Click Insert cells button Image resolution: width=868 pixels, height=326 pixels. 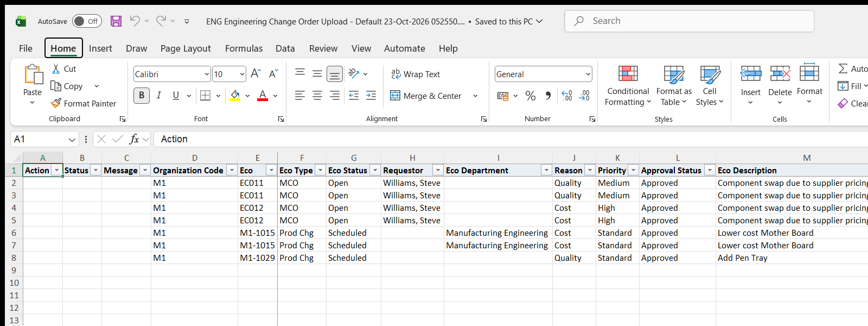pos(751,86)
